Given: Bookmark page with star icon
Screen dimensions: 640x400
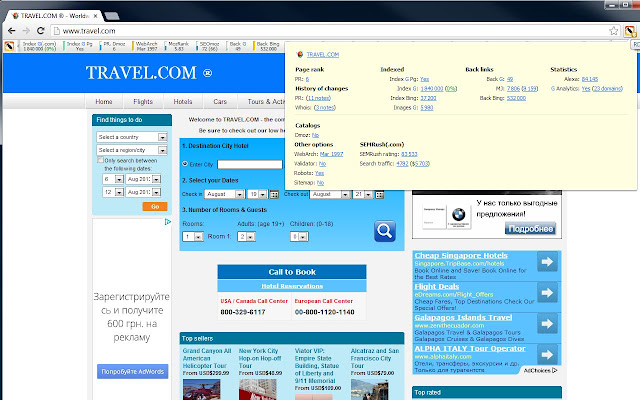Looking at the screenshot, I should 612,30.
